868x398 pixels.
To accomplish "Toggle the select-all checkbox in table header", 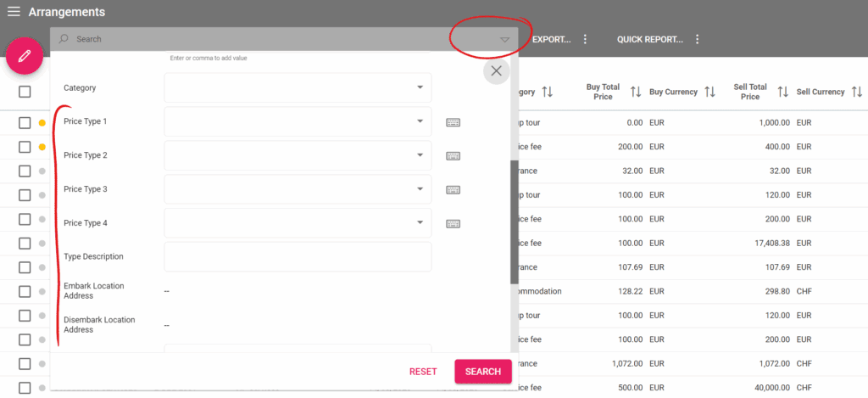I will point(25,92).
